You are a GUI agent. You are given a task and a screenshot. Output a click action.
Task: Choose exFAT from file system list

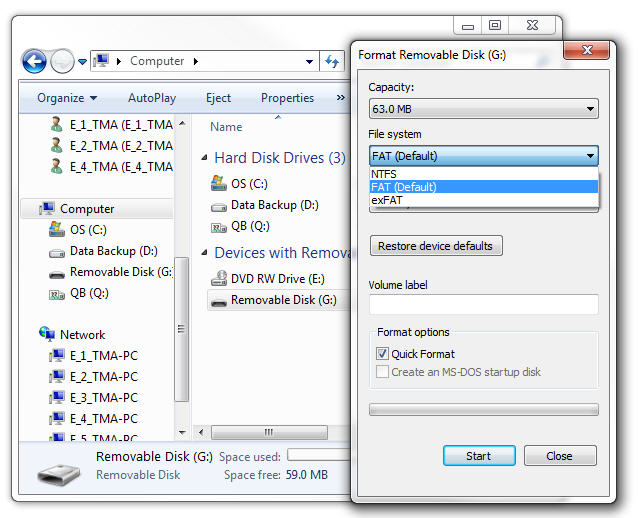tap(483, 200)
